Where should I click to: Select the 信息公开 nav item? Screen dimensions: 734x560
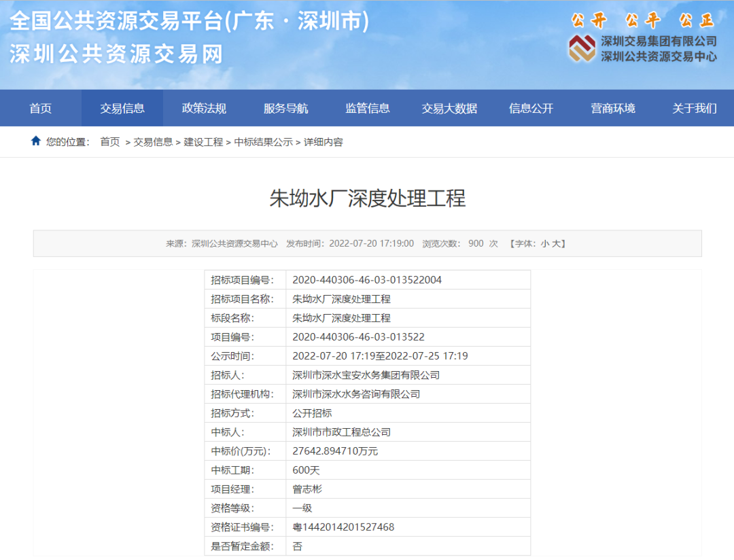point(531,108)
